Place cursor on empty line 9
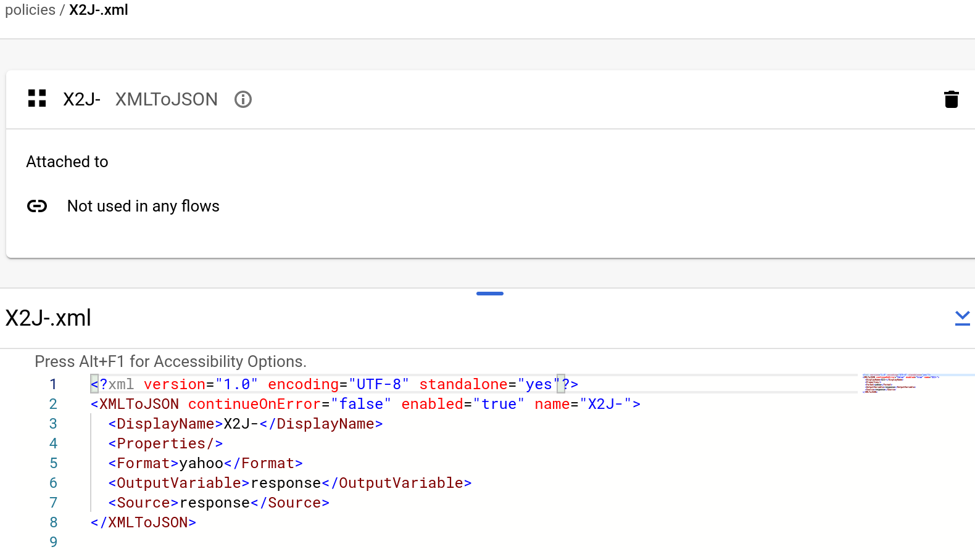Image resolution: width=975 pixels, height=560 pixels. 247,542
